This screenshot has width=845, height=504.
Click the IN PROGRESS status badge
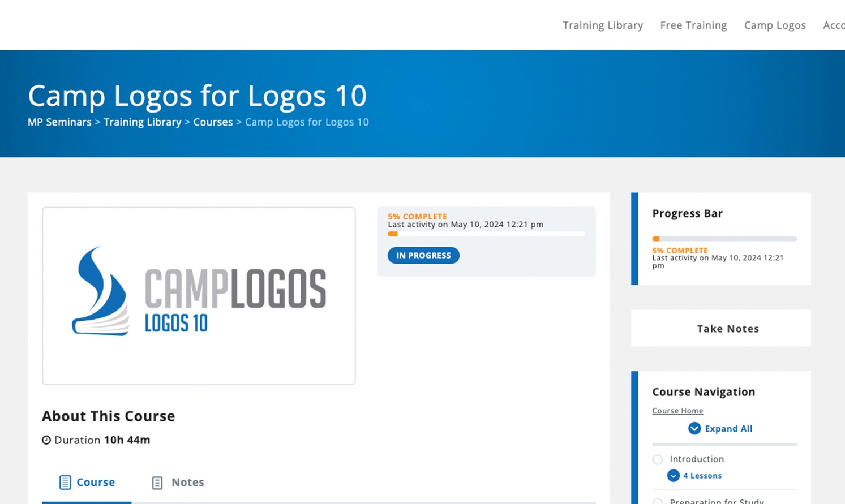click(423, 255)
